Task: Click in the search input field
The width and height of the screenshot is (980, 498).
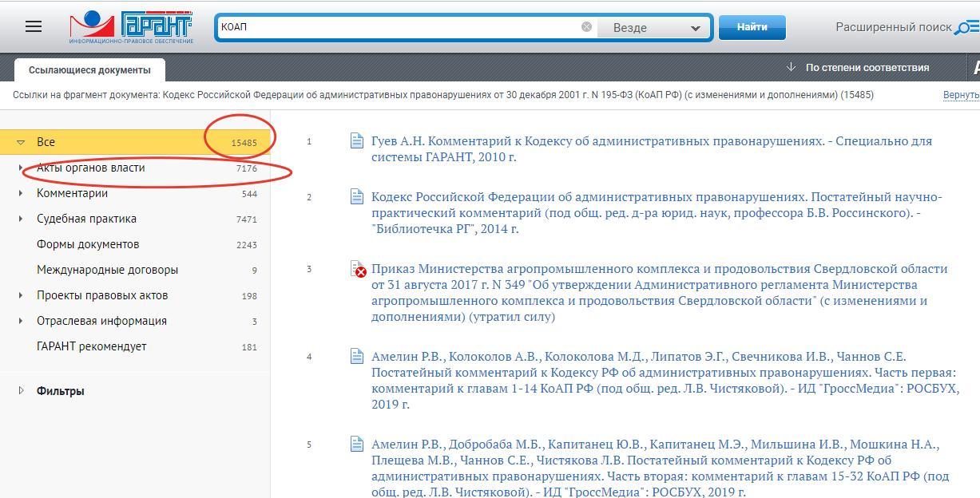Action: (399, 27)
